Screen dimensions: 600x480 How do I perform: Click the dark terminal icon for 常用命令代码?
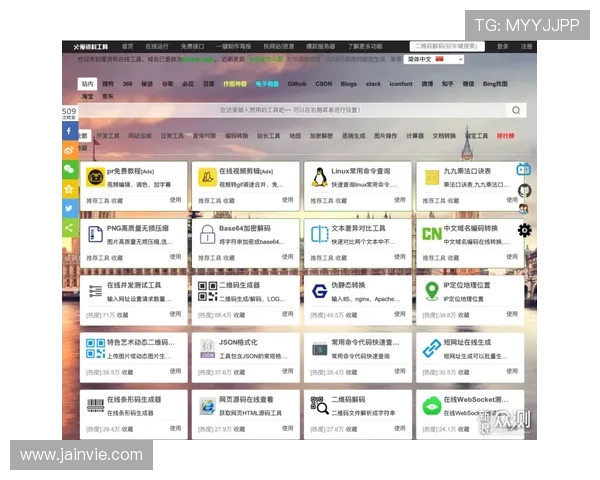click(x=320, y=349)
